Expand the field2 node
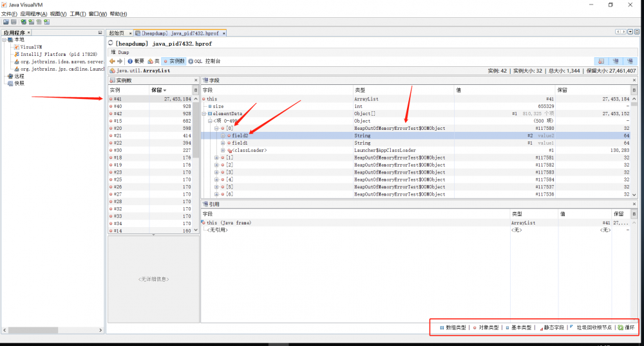The image size is (644, 346). coord(223,136)
